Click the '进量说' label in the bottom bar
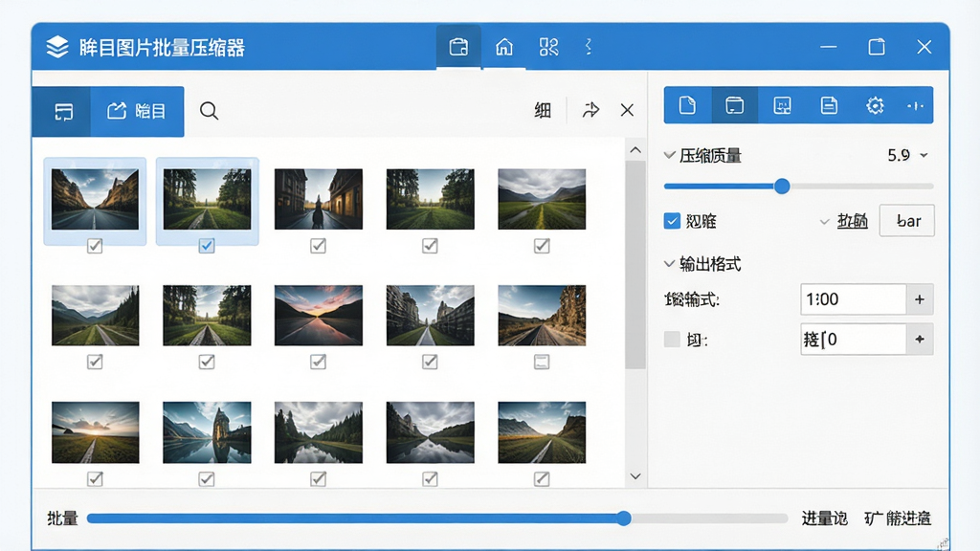Screen dimensions: 980x551 tap(824, 518)
